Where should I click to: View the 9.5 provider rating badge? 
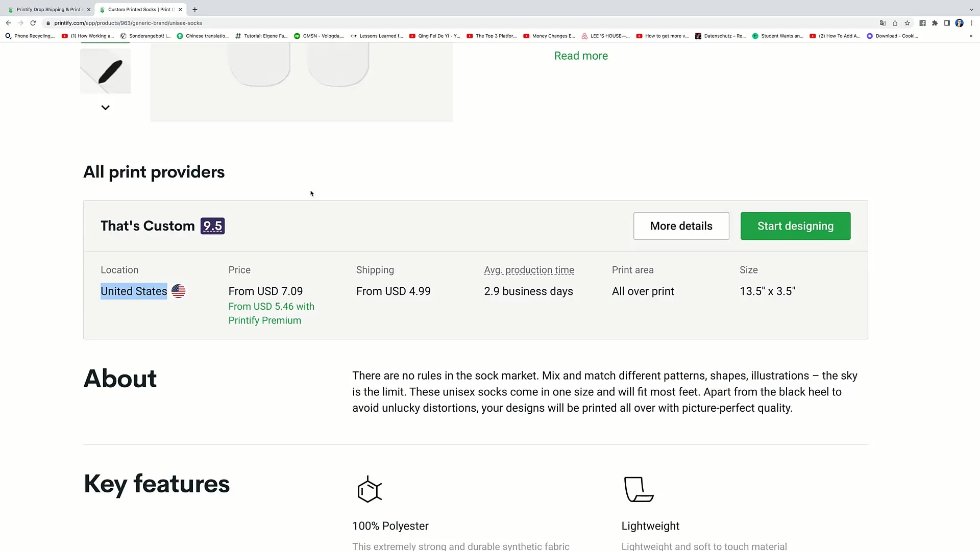212,226
